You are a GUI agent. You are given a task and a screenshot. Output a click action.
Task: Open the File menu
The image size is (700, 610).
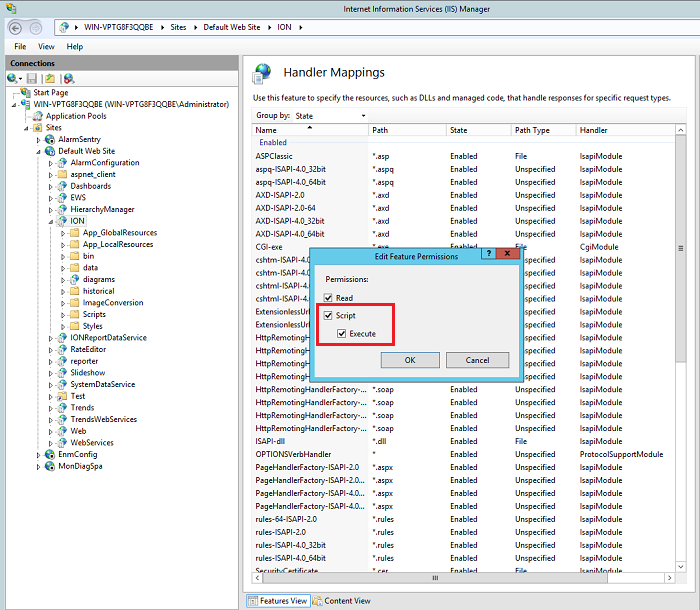[20, 46]
